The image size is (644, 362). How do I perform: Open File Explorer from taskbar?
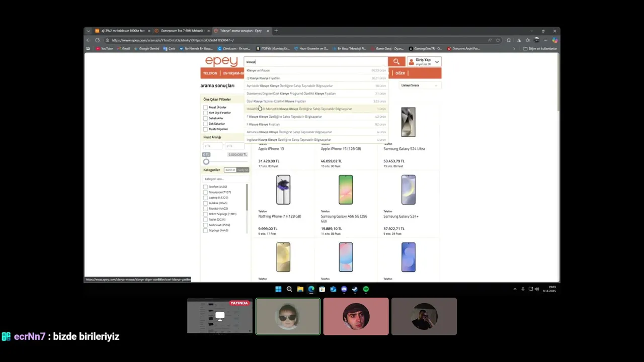(x=300, y=289)
